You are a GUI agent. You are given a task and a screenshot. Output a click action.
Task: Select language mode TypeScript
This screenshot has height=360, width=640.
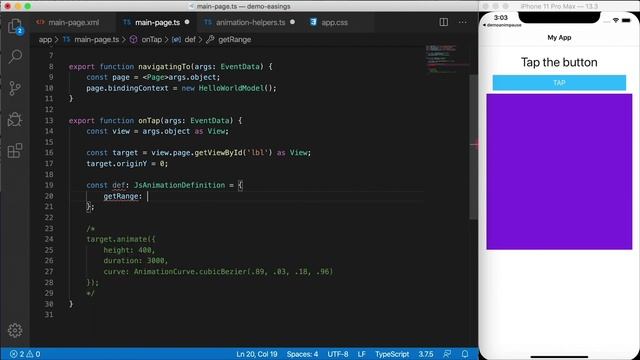tap(392, 354)
